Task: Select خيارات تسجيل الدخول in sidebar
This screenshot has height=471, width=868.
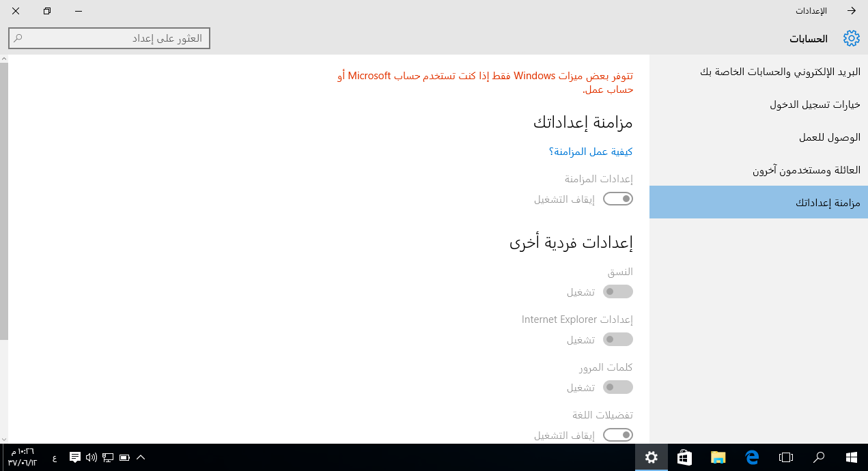Action: 759,104
